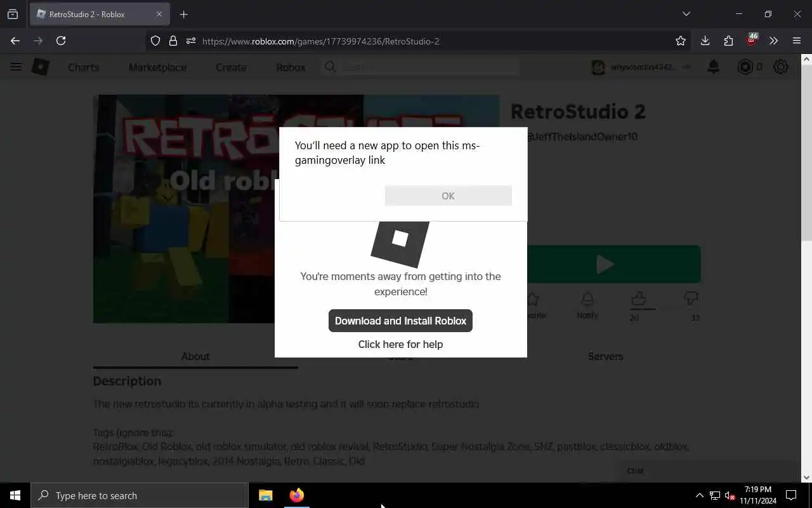
Task: Open site permissions icon in address bar
Action: pos(191,41)
